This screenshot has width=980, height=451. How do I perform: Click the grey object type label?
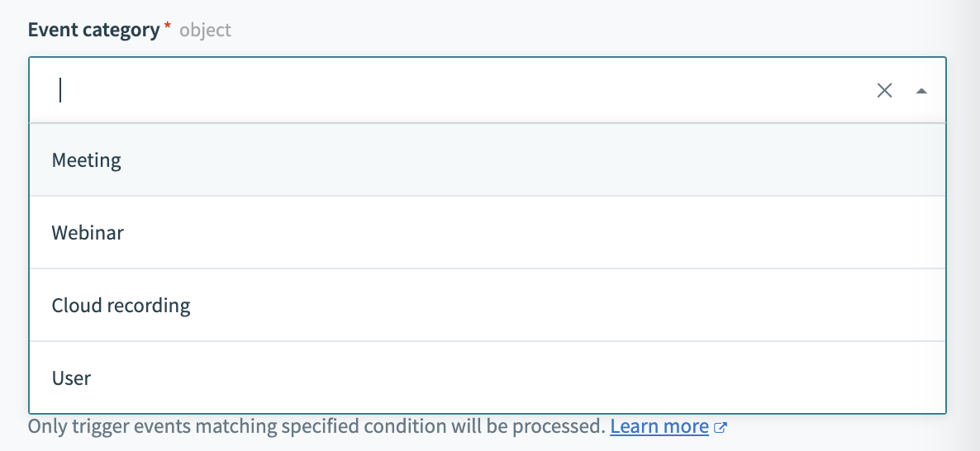click(x=206, y=31)
